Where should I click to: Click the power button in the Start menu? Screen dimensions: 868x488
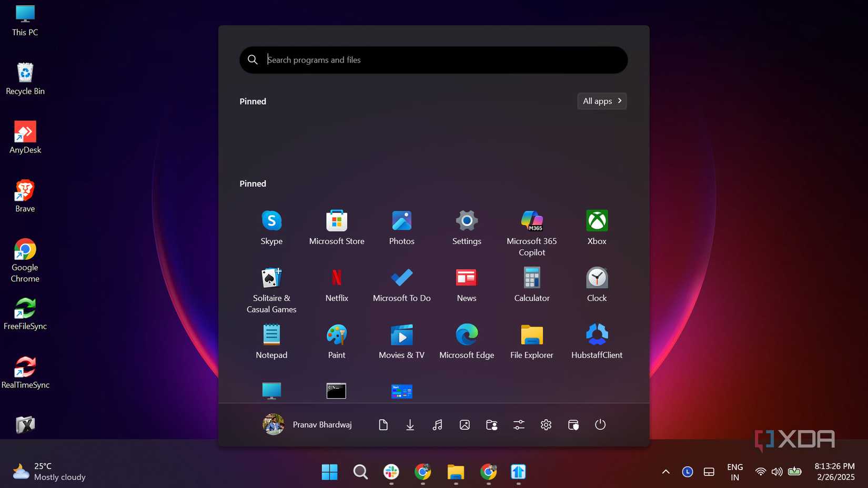(600, 424)
